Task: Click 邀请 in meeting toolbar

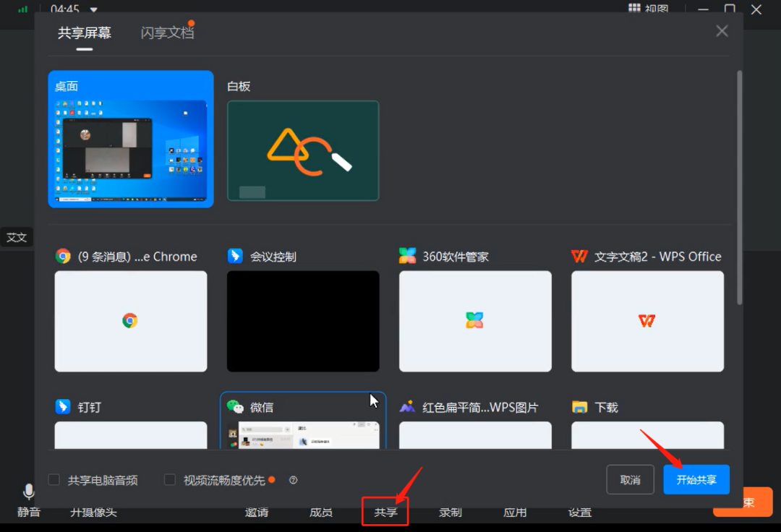Action: [x=257, y=512]
